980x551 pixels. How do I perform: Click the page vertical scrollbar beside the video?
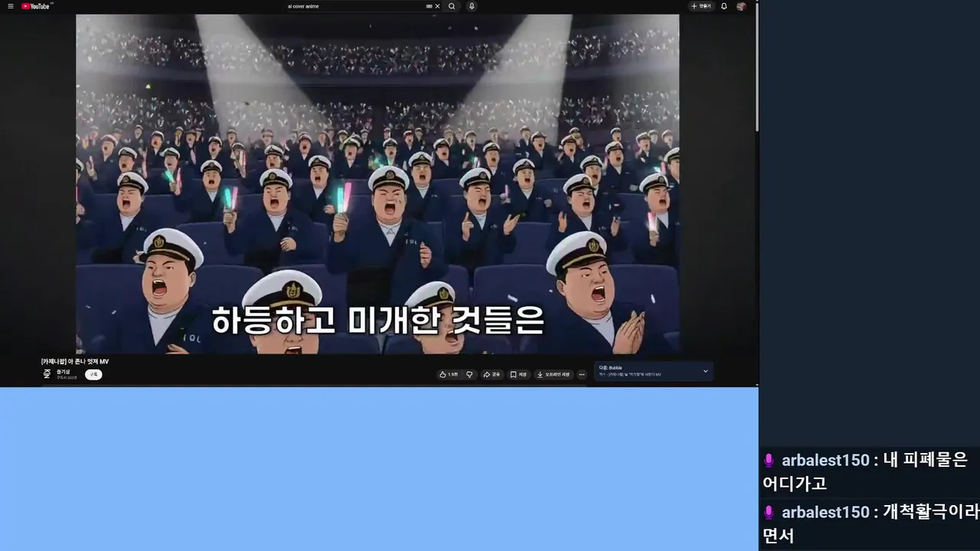[757, 69]
